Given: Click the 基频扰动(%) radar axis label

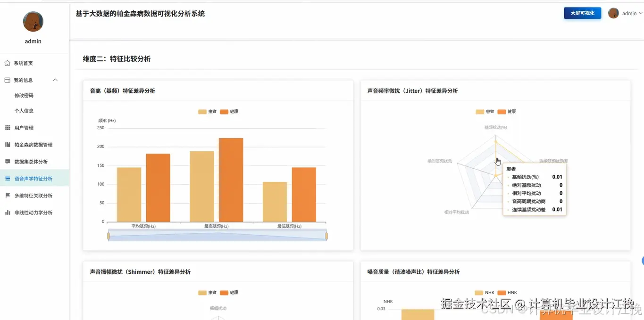Looking at the screenshot, I should click(x=496, y=127).
